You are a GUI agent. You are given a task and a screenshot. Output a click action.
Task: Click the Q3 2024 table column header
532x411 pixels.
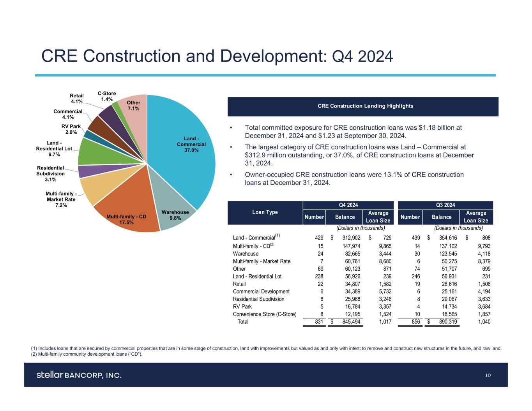(x=444, y=205)
